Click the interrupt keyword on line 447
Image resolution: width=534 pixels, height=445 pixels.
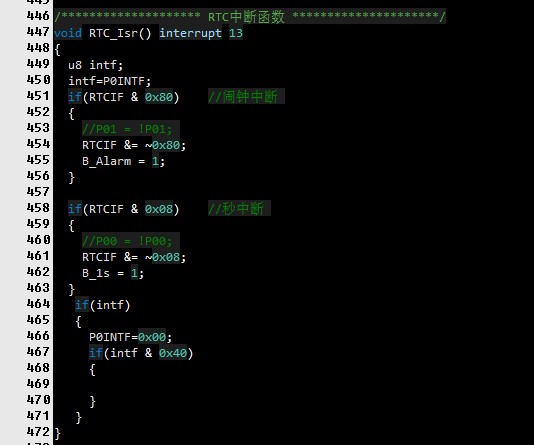(190, 33)
